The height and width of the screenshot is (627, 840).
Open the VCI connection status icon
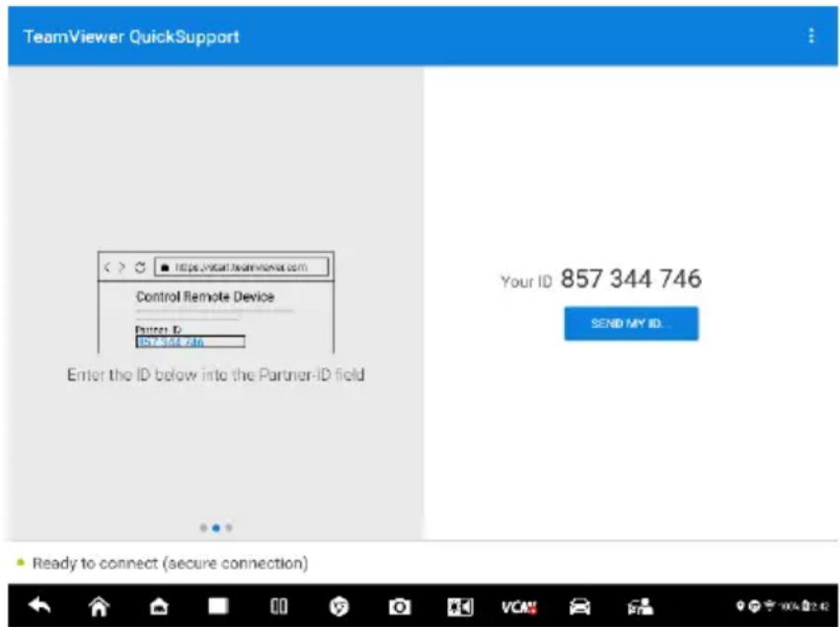[518, 606]
